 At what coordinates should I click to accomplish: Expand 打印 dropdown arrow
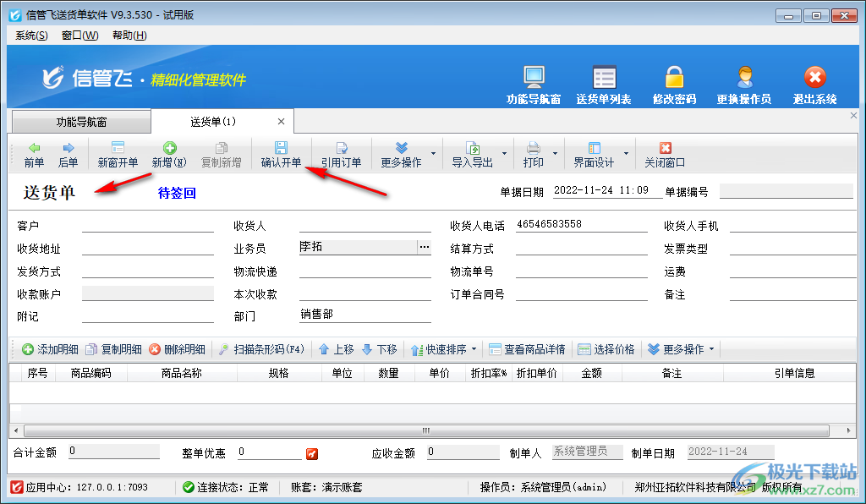click(555, 153)
